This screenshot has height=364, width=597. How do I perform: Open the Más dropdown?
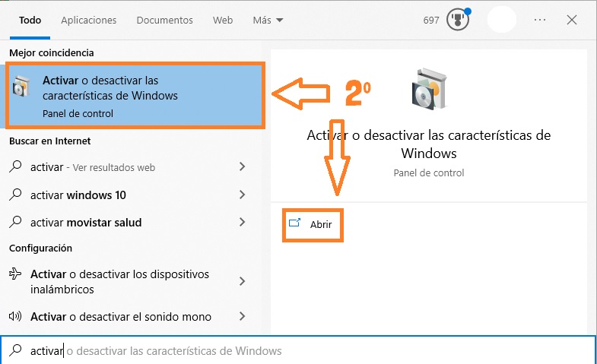[268, 21]
